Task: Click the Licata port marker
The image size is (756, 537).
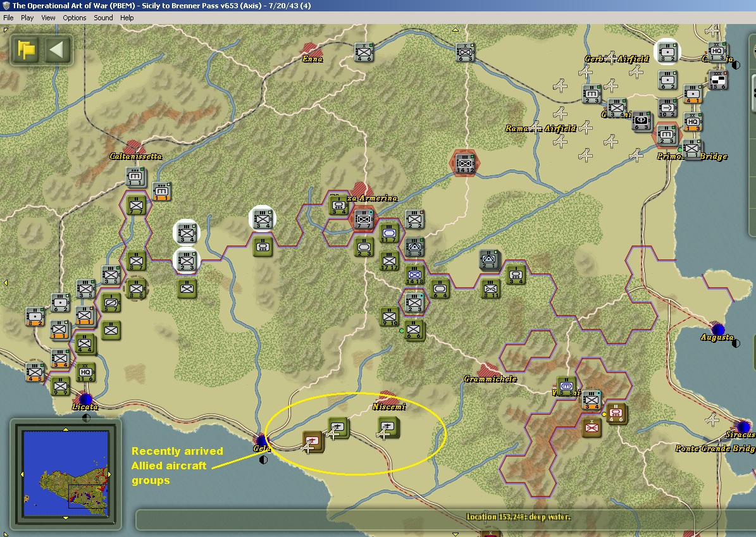Action: click(85, 399)
